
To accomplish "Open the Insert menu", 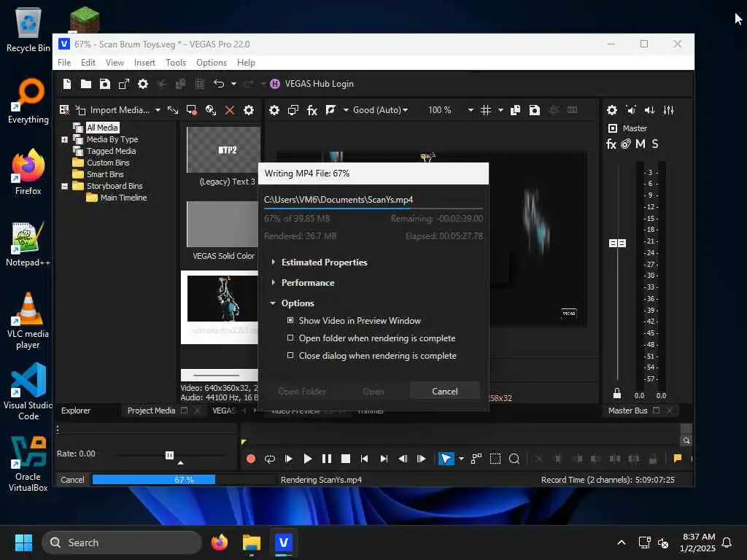I will [144, 63].
